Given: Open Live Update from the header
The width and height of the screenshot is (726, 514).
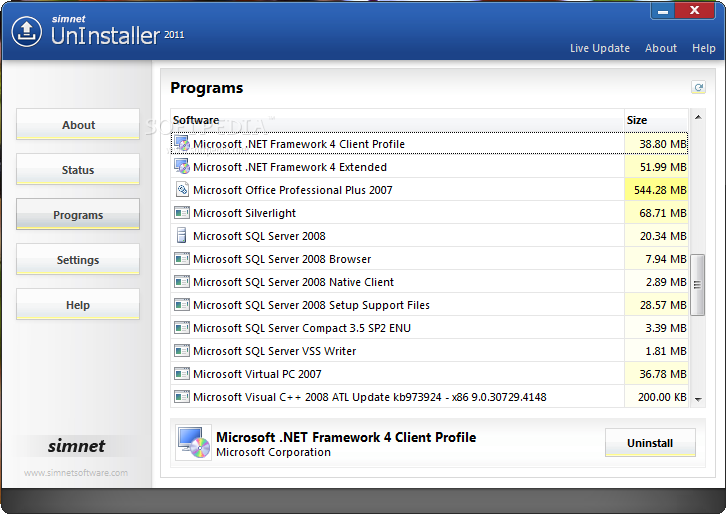Looking at the screenshot, I should [600, 48].
